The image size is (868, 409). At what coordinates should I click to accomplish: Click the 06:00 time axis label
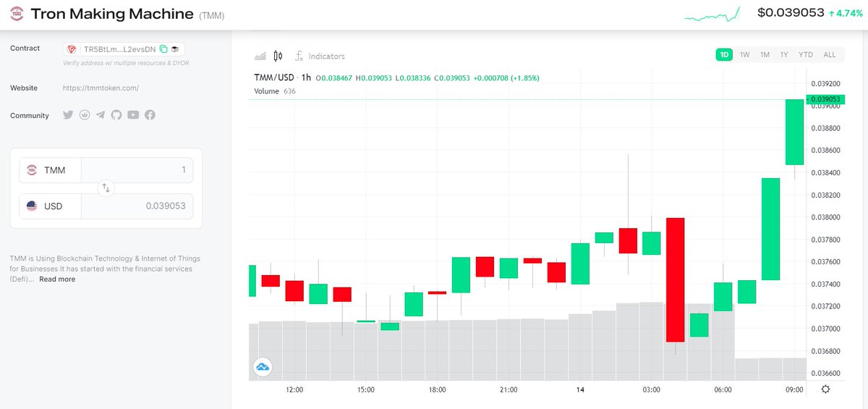(x=723, y=389)
